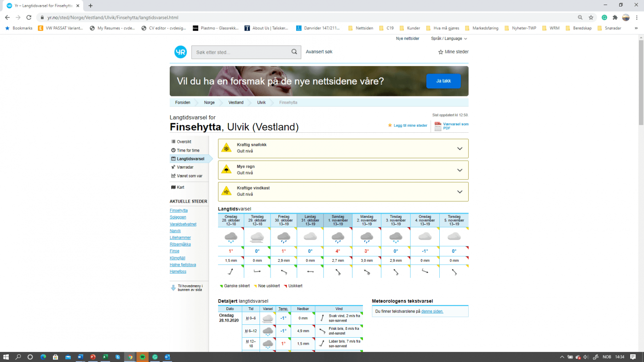Image resolution: width=644 pixels, height=362 pixels.
Task: Open Chrome's three-dot menu
Action: click(637, 17)
